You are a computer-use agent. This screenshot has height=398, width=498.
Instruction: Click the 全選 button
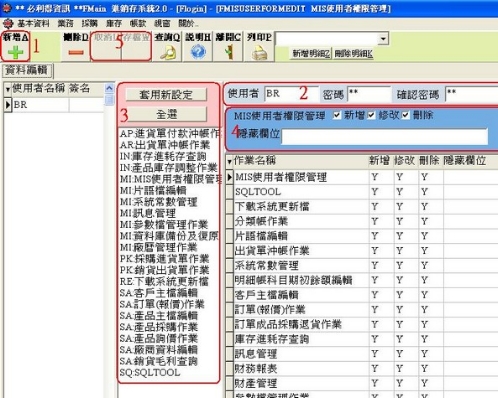tap(166, 115)
